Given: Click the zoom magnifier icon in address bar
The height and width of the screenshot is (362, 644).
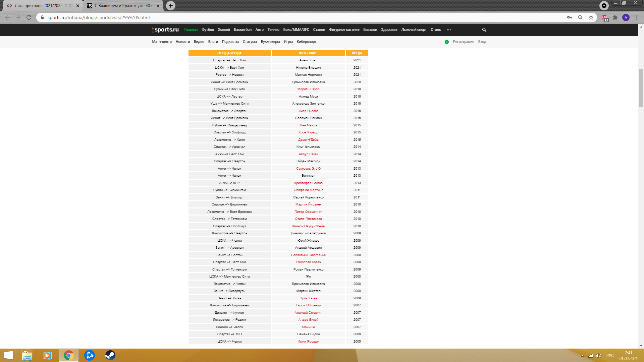Looking at the screenshot, I should (x=580, y=17).
